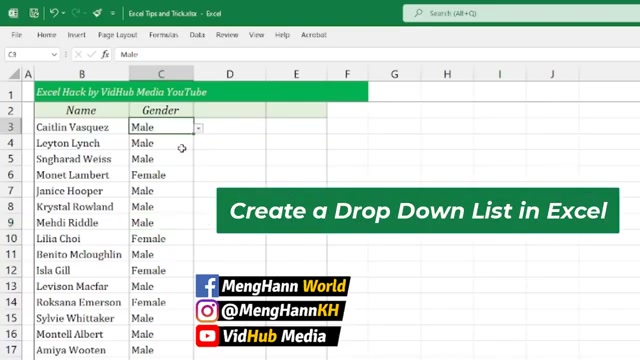
Task: Click the Redo arrow icon
Action: tap(76, 13)
